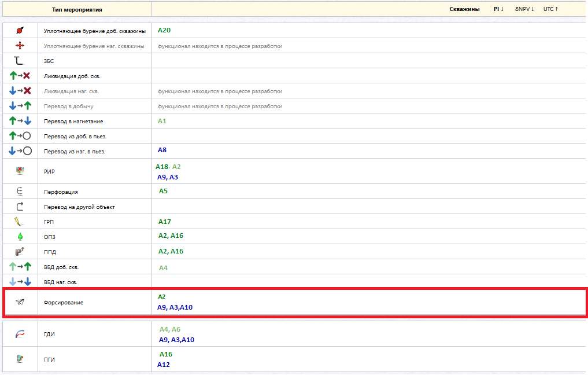Click the infill producer well drilling icon
This screenshot has width=588, height=375.
20,31
